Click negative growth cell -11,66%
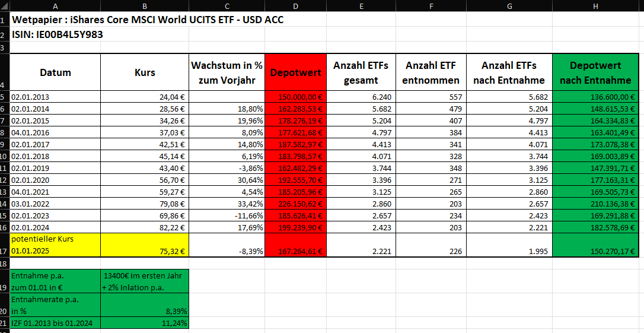 tap(227, 216)
